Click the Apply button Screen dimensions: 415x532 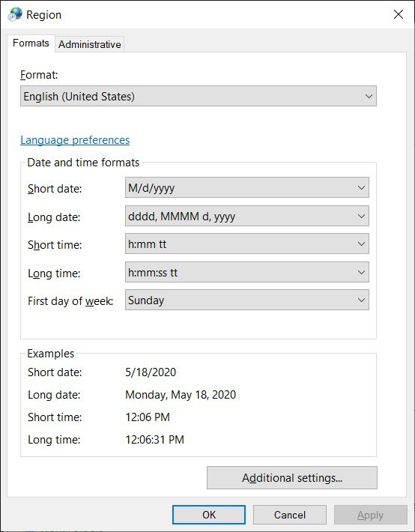pos(370,515)
